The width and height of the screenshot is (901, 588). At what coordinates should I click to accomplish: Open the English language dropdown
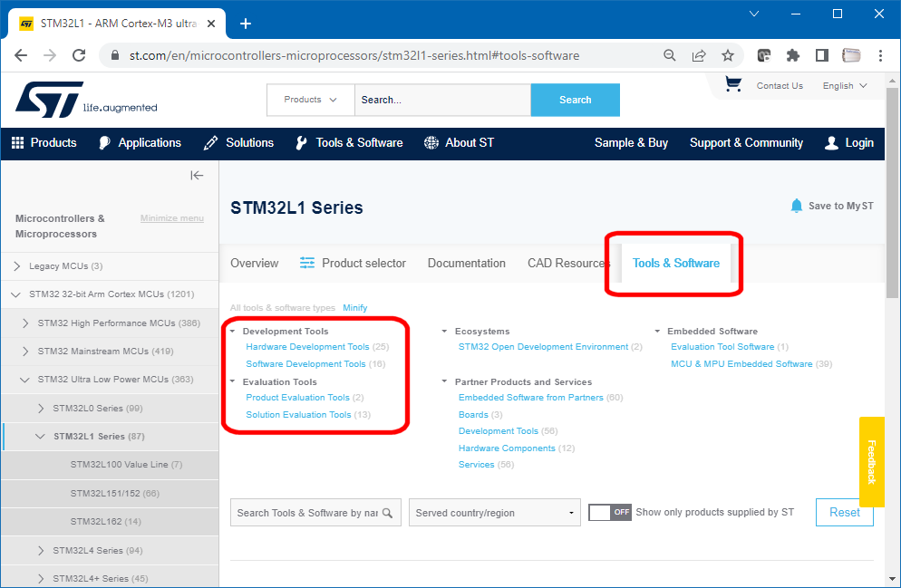coord(845,85)
